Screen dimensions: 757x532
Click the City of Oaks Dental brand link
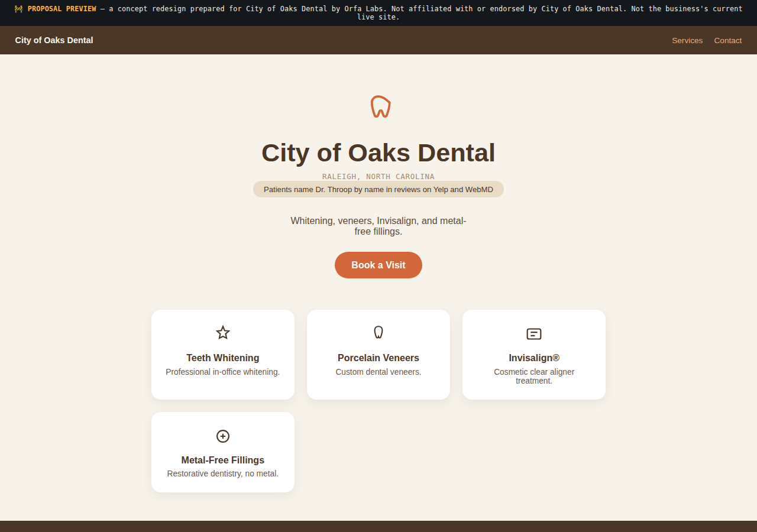(54, 40)
